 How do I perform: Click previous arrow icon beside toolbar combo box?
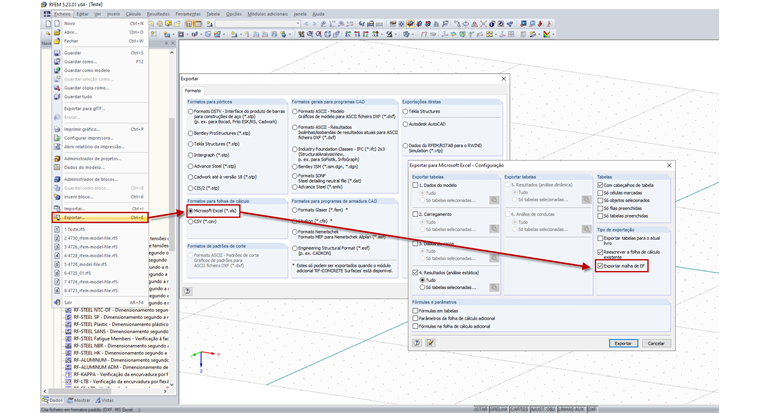[x=306, y=23]
